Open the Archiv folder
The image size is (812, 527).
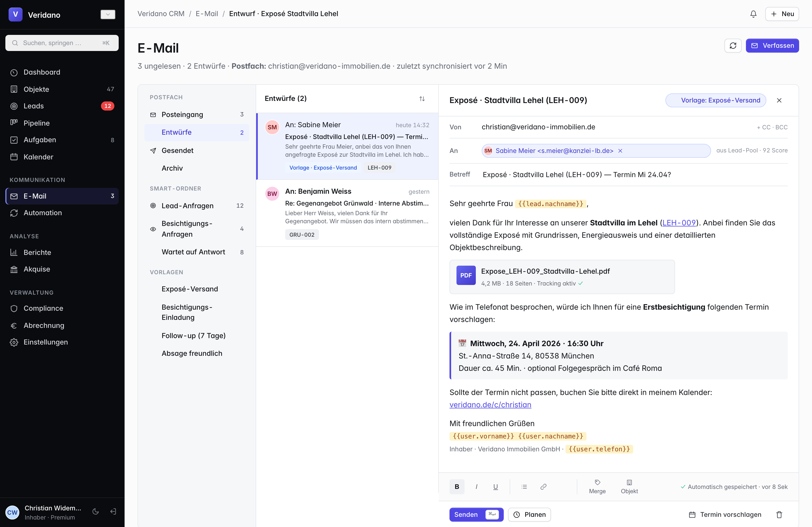(x=197, y=168)
